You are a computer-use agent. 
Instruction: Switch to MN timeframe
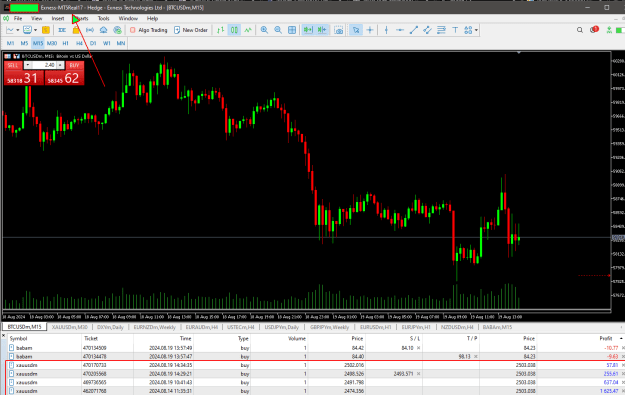pos(120,43)
